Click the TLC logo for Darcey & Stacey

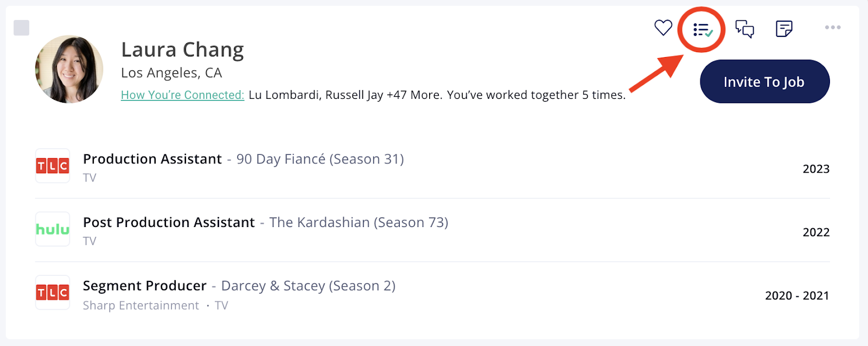tap(53, 293)
